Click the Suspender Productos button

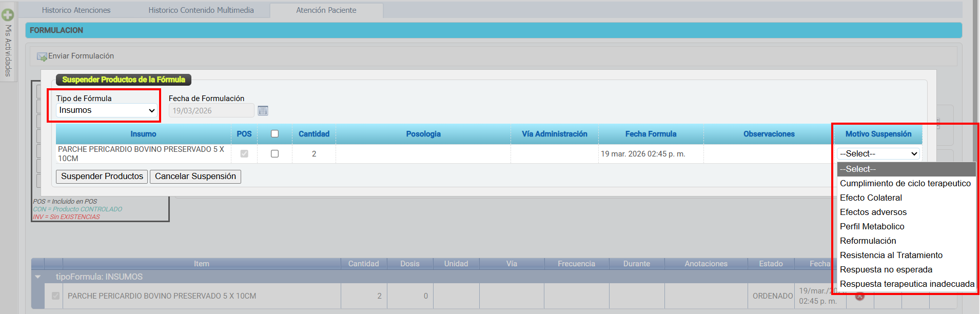tap(102, 176)
